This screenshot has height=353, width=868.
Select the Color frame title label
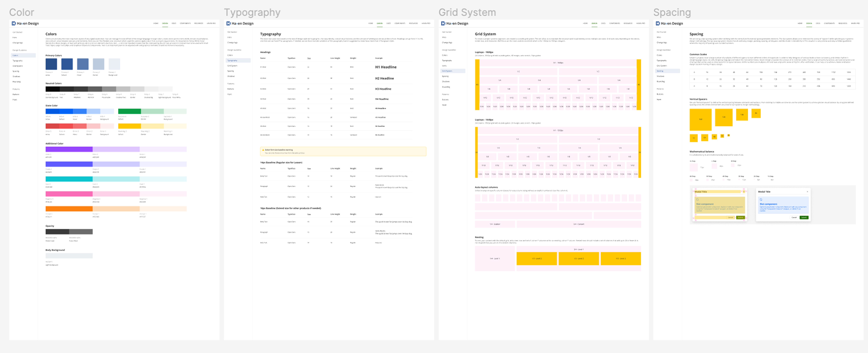[x=22, y=12]
